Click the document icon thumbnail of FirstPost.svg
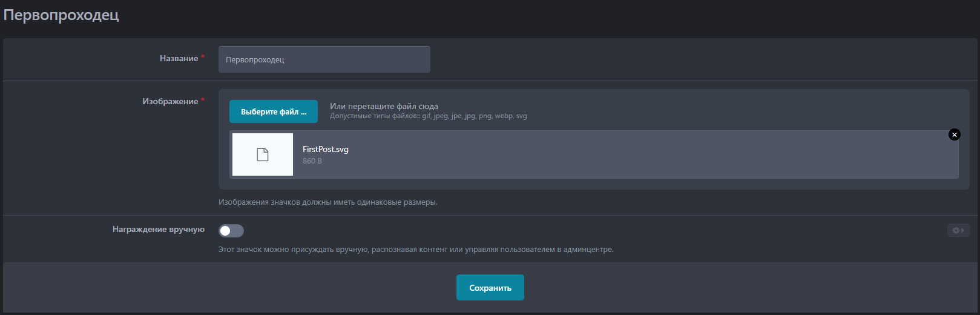This screenshot has height=315, width=980. [x=262, y=154]
